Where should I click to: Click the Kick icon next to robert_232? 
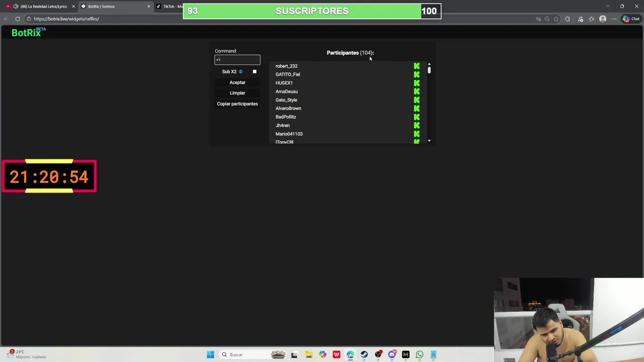click(x=417, y=66)
